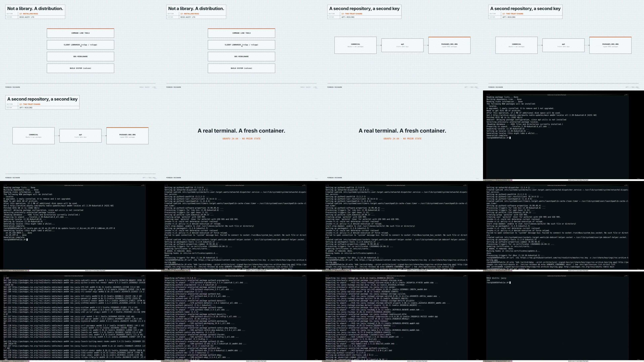Taskbar 'docker exec' entry in 'apt-get update -qq' frame
Viewport: 644px width, 362px height.
coord(578,270)
